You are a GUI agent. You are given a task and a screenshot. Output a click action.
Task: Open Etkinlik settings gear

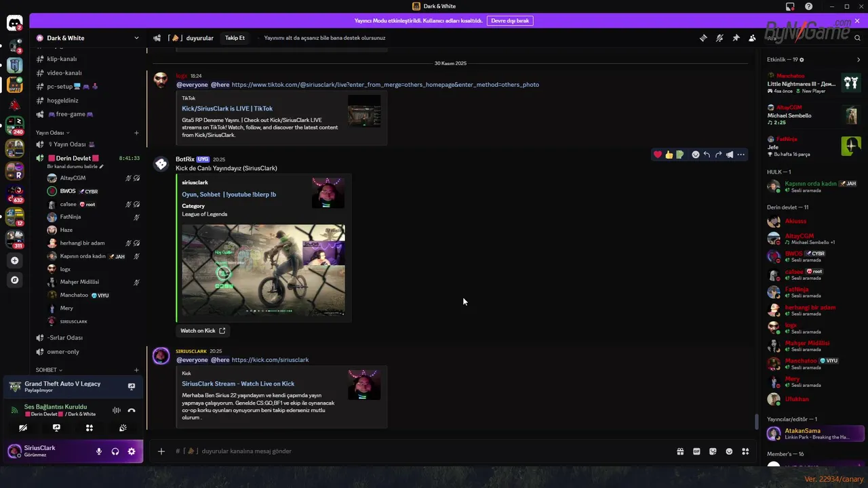(802, 60)
